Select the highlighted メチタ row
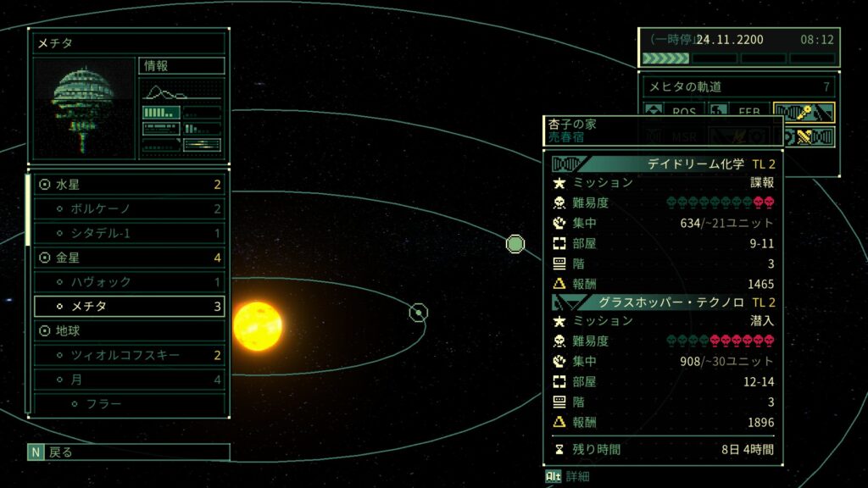Image resolution: width=868 pixels, height=488 pixels. pyautogui.click(x=129, y=306)
